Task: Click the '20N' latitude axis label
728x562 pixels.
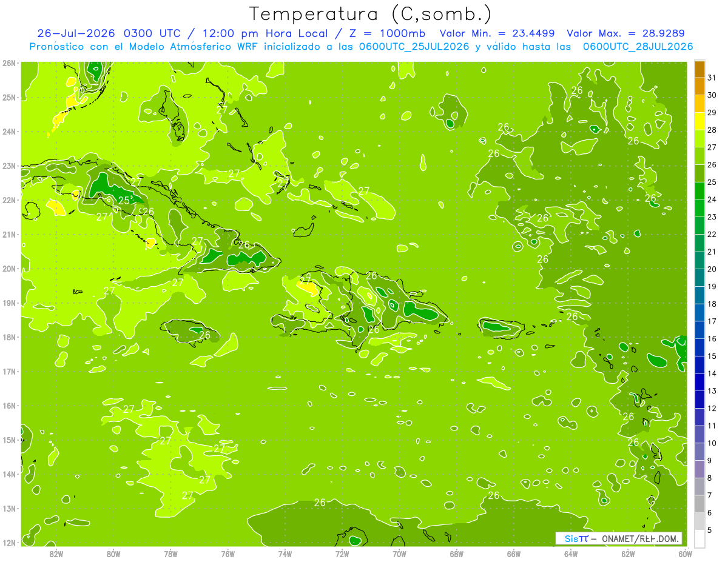Action: (x=8, y=269)
